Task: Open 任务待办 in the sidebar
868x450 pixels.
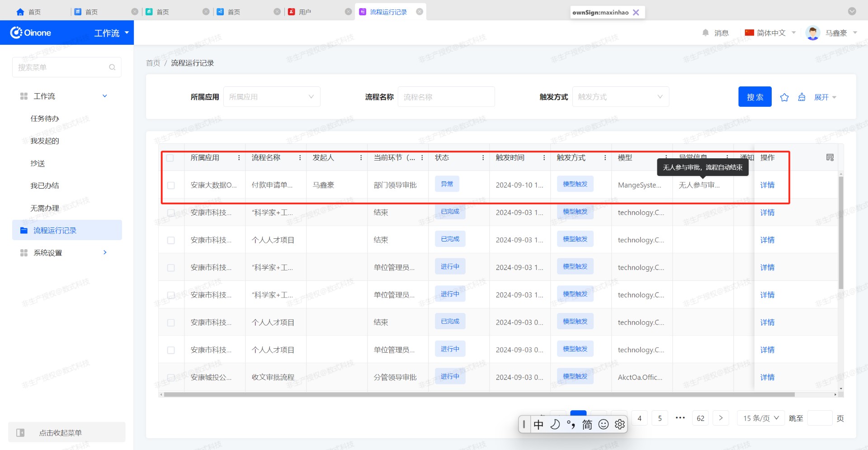Action: (45, 118)
